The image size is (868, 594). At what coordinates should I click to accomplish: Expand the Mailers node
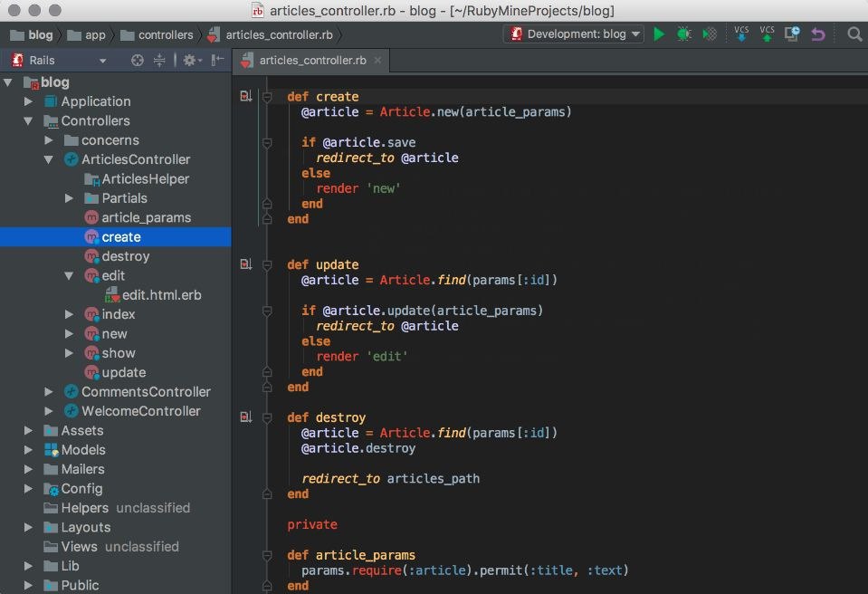(x=28, y=469)
